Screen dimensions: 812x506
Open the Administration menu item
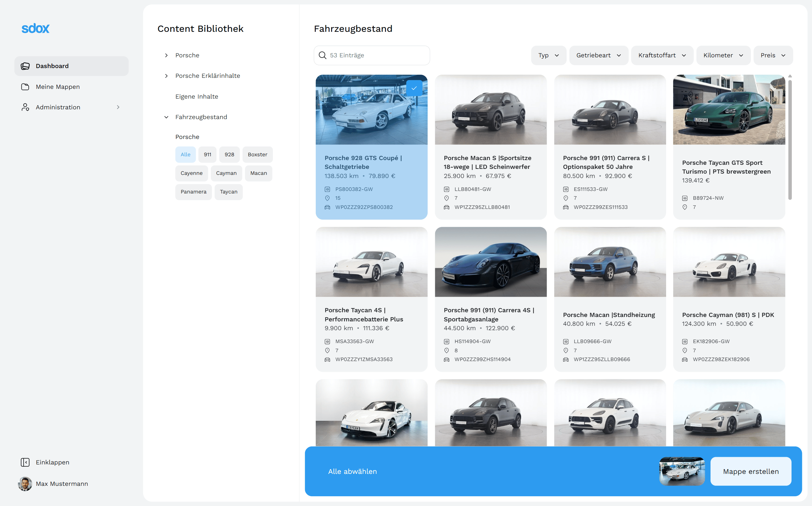pos(71,107)
